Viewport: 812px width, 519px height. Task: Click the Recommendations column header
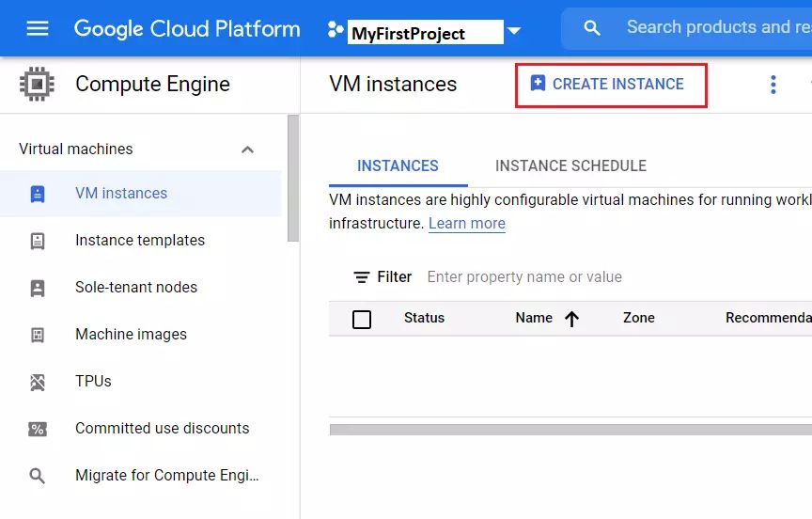[769, 318]
